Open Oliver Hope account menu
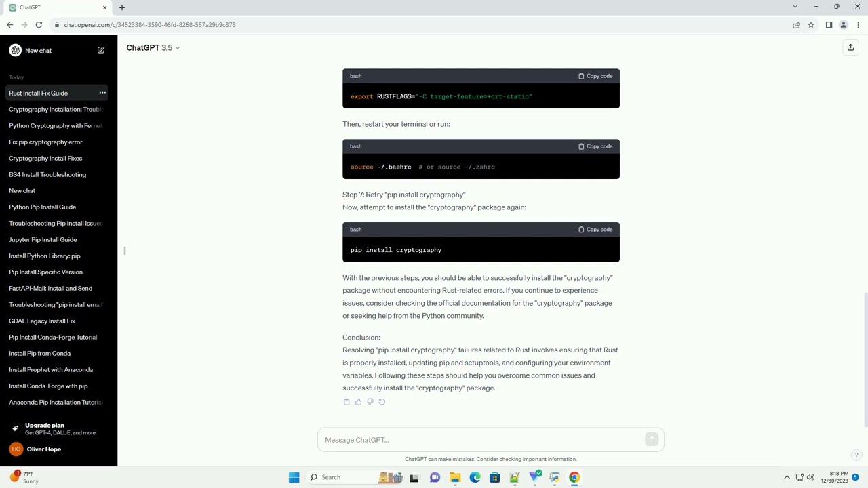The image size is (868, 488). (58, 449)
